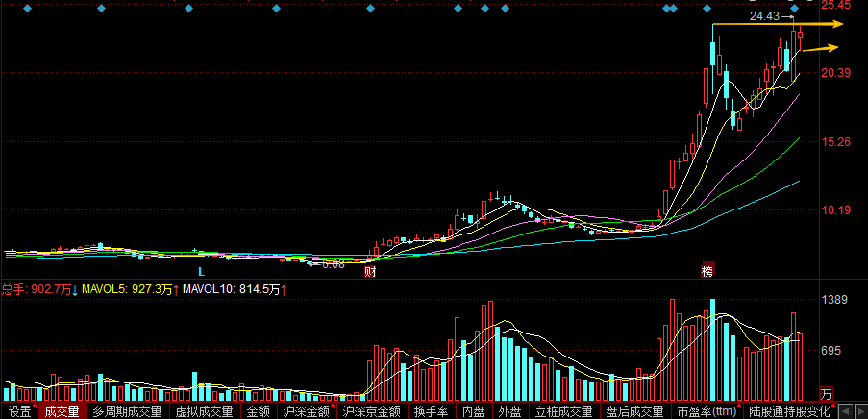Click the 24.43 high price label
This screenshot has width=868, height=419.
764,16
